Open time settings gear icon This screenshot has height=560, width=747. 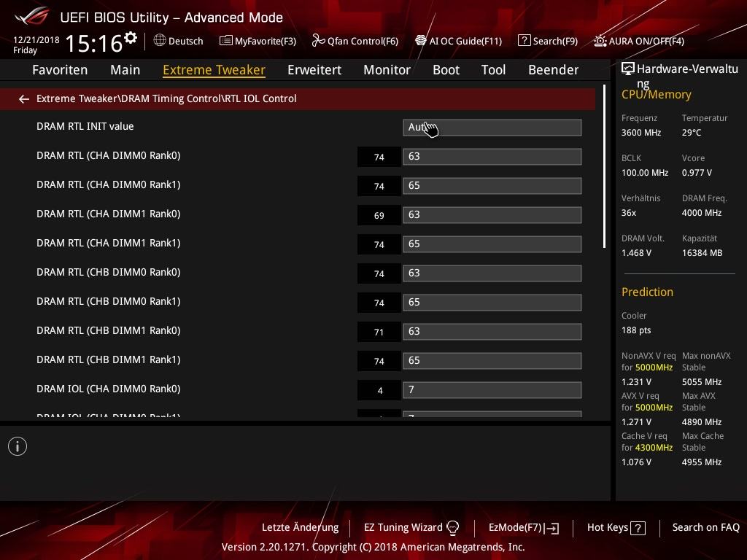pyautogui.click(x=131, y=37)
